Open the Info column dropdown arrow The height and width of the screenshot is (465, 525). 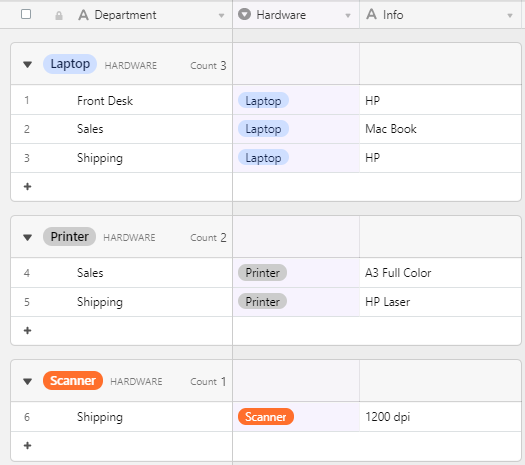tap(510, 15)
